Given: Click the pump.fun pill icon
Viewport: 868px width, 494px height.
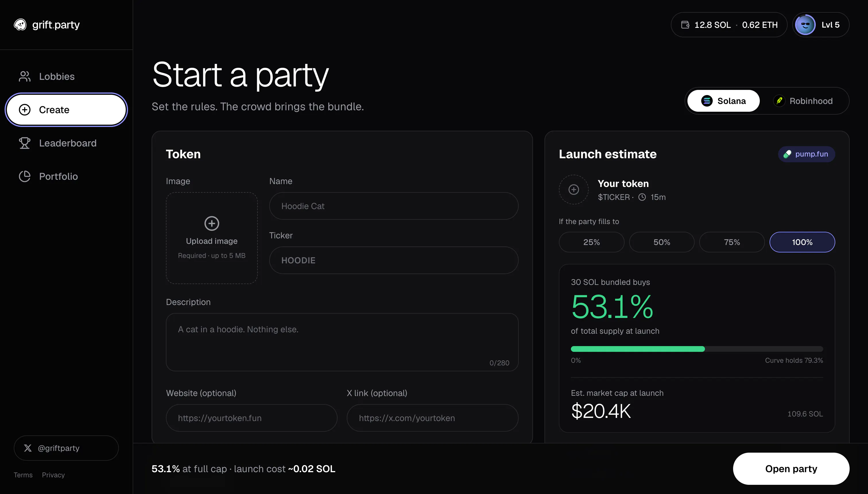Looking at the screenshot, I should point(787,154).
